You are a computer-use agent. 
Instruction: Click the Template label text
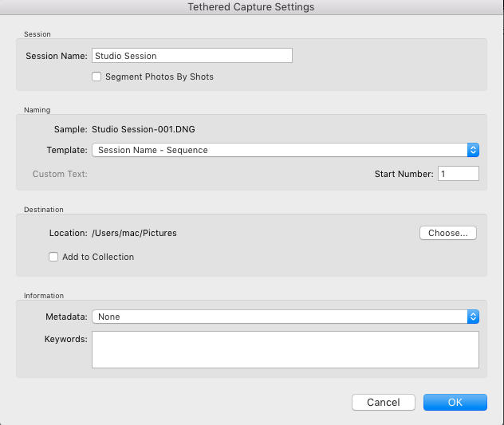tap(67, 150)
